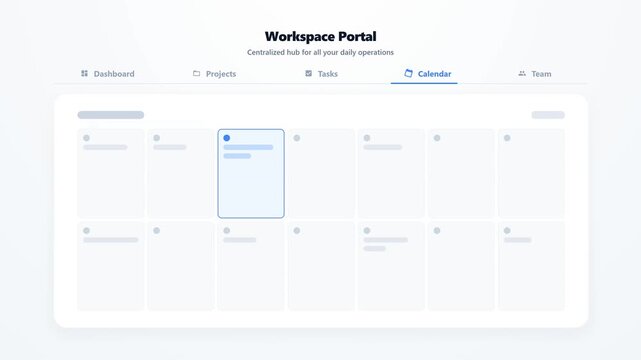Click the Workspace Portal heading
Viewport: 641px width, 360px height.
tap(320, 36)
